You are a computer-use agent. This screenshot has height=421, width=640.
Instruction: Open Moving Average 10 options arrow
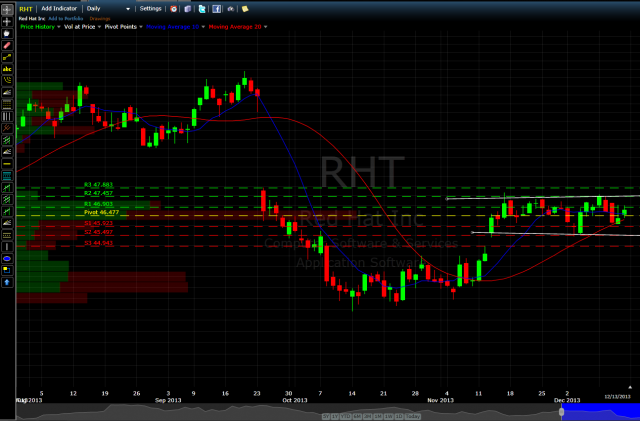pyautogui.click(x=203, y=27)
